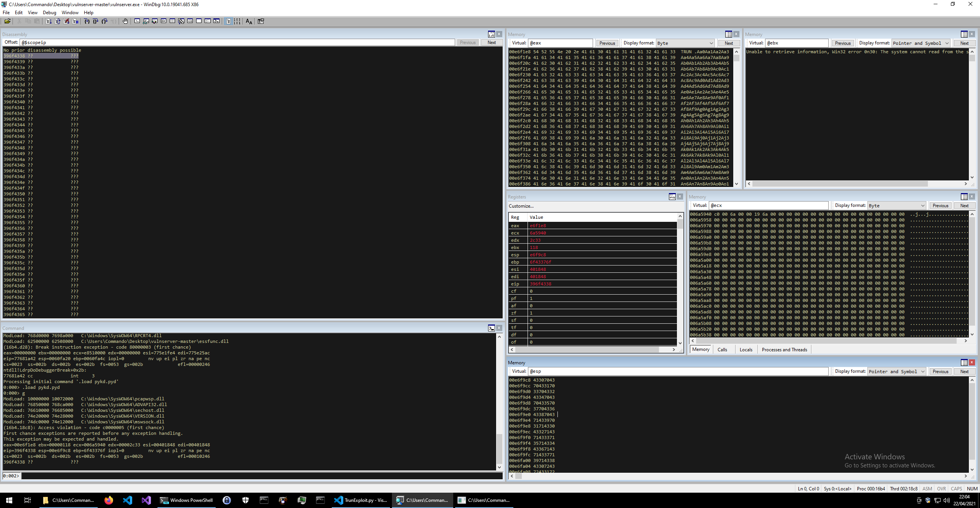This screenshot has width=980, height=508.
Task: Click the Open Source File toolbar icon
Action: pos(7,21)
